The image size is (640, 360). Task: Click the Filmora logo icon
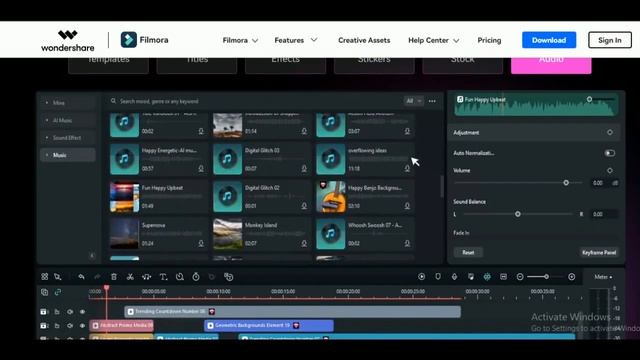[x=129, y=40]
